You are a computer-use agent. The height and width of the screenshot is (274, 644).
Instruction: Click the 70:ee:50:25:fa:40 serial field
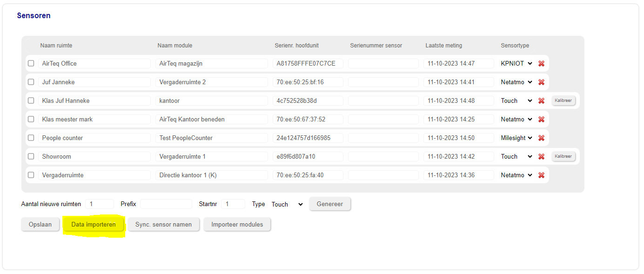coord(308,175)
